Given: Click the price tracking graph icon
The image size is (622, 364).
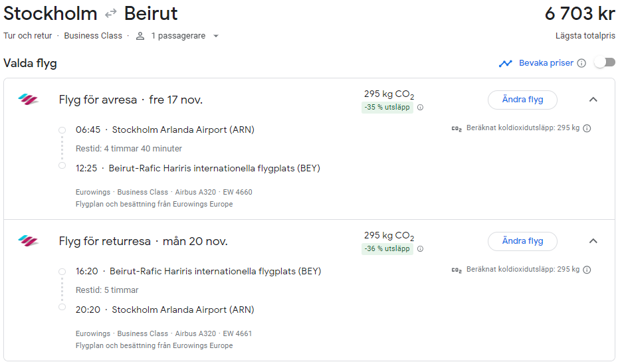Looking at the screenshot, I should coord(506,64).
